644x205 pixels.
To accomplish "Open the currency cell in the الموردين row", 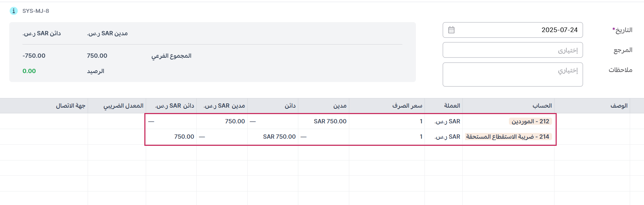I will 447,122.
